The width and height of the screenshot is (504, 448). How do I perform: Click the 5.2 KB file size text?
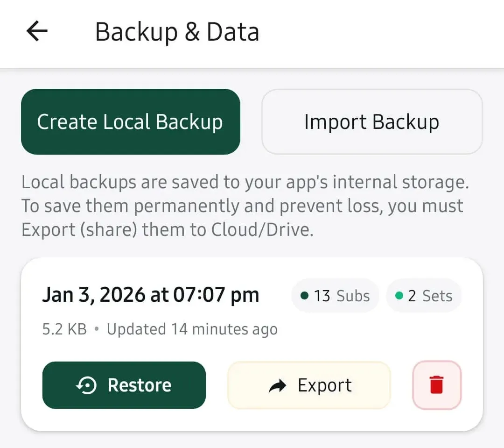[64, 329]
